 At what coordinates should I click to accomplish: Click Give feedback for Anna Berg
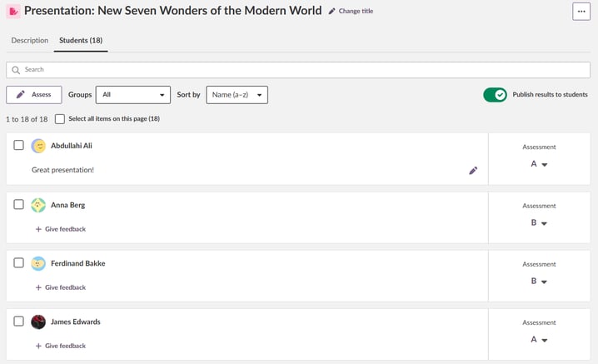coord(61,229)
